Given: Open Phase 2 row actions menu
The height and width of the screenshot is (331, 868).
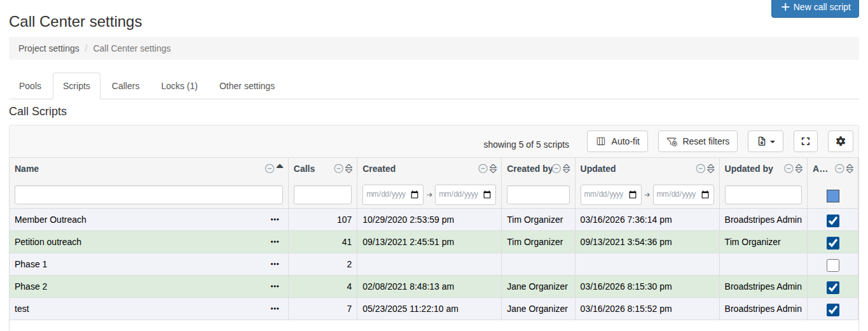Looking at the screenshot, I should coord(275,286).
